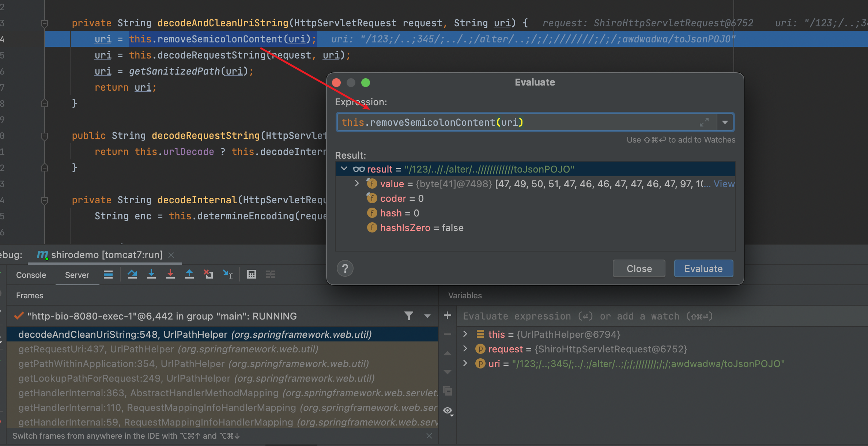Switch to the Server tab
Screen dimensions: 868x446
pyautogui.click(x=77, y=275)
